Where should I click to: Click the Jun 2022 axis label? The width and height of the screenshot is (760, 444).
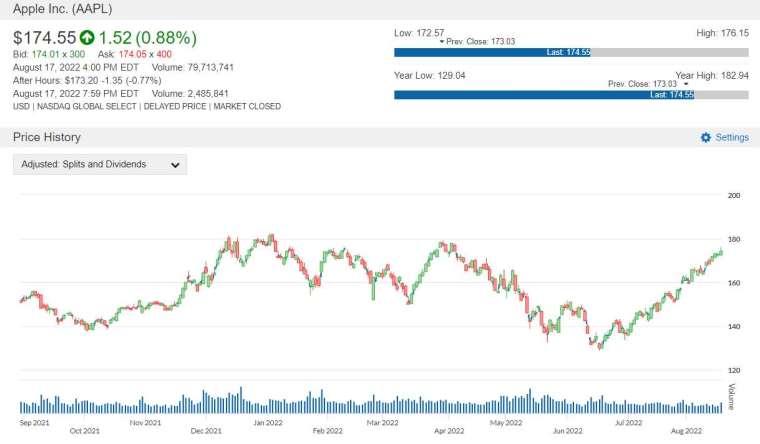pyautogui.click(x=568, y=430)
